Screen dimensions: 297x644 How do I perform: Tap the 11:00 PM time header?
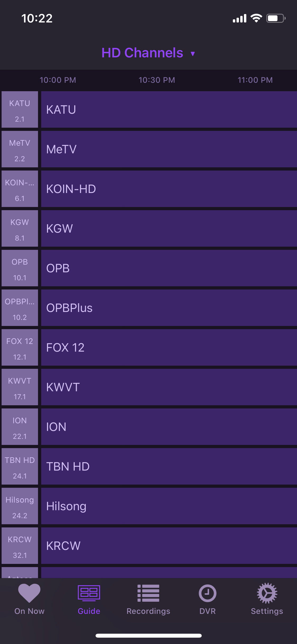[x=255, y=80]
